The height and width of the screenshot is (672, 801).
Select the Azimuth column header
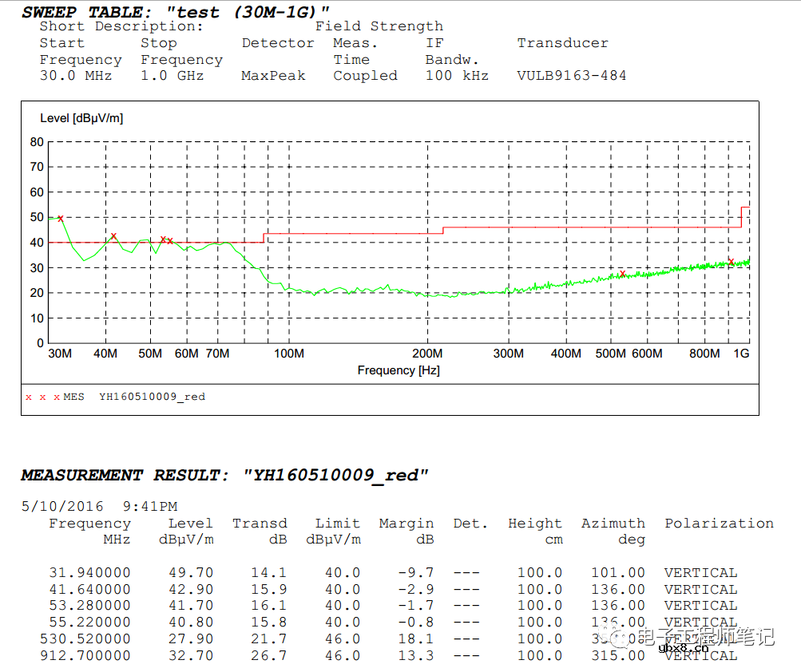[613, 524]
